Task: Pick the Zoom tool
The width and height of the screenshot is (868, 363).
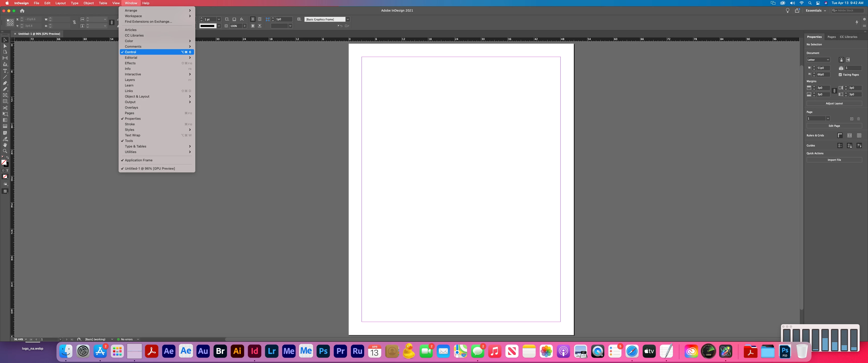Action: 5,151
